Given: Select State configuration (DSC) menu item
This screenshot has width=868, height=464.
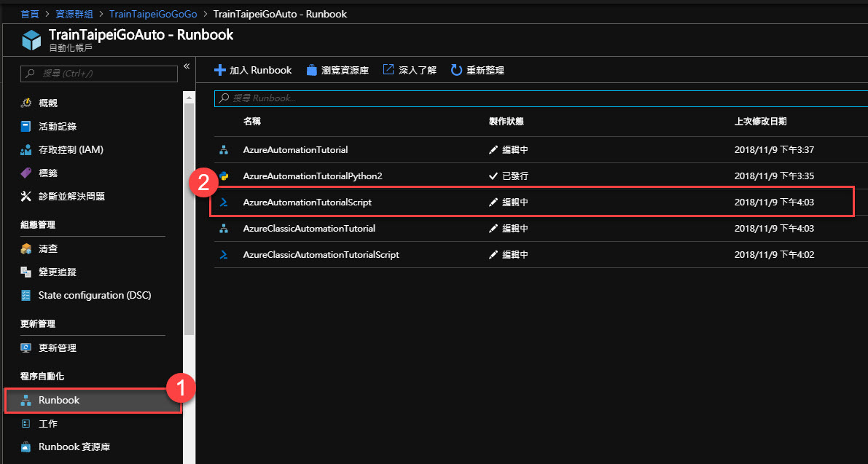Looking at the screenshot, I should point(95,295).
